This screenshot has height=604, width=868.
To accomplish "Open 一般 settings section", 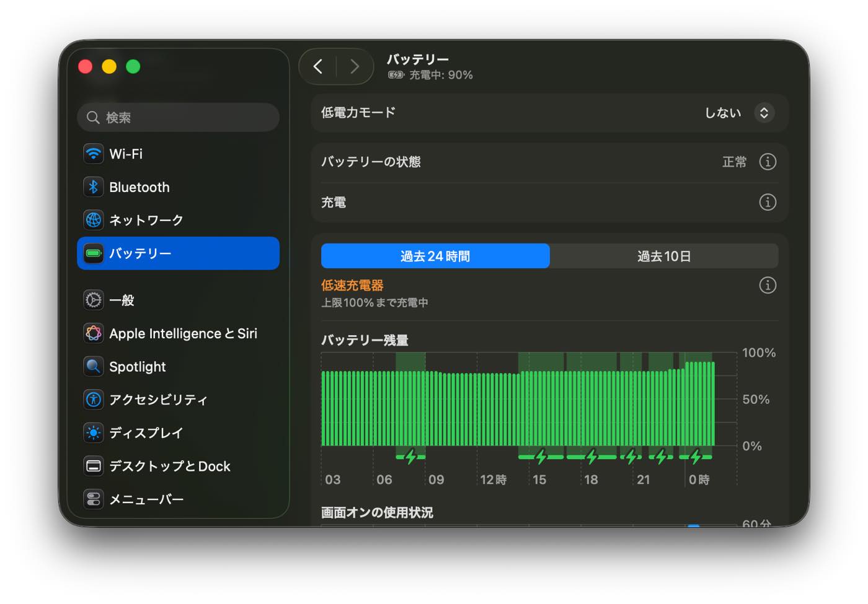I will click(122, 300).
